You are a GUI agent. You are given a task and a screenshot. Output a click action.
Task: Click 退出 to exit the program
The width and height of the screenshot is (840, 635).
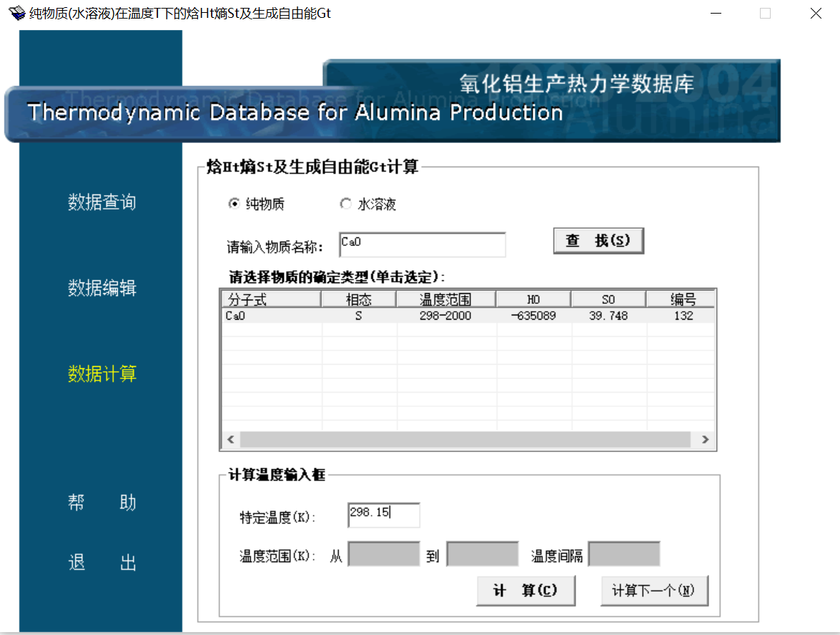click(x=102, y=563)
